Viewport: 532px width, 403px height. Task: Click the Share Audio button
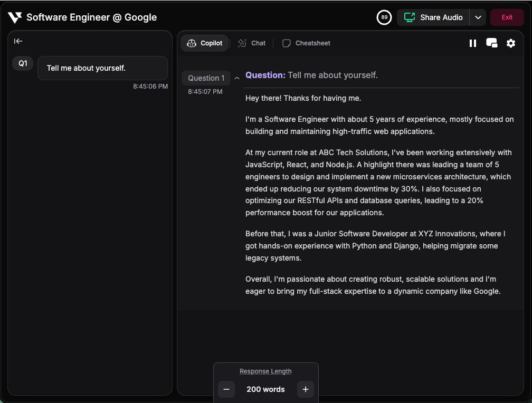click(x=433, y=17)
